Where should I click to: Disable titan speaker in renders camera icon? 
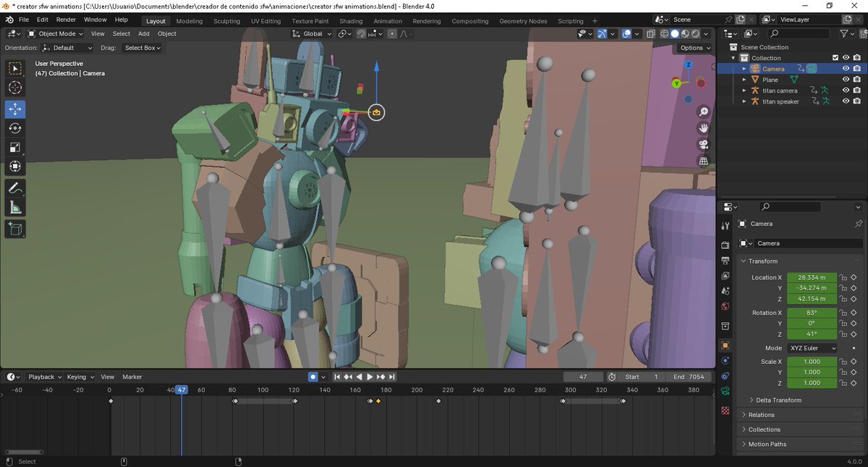click(x=856, y=101)
